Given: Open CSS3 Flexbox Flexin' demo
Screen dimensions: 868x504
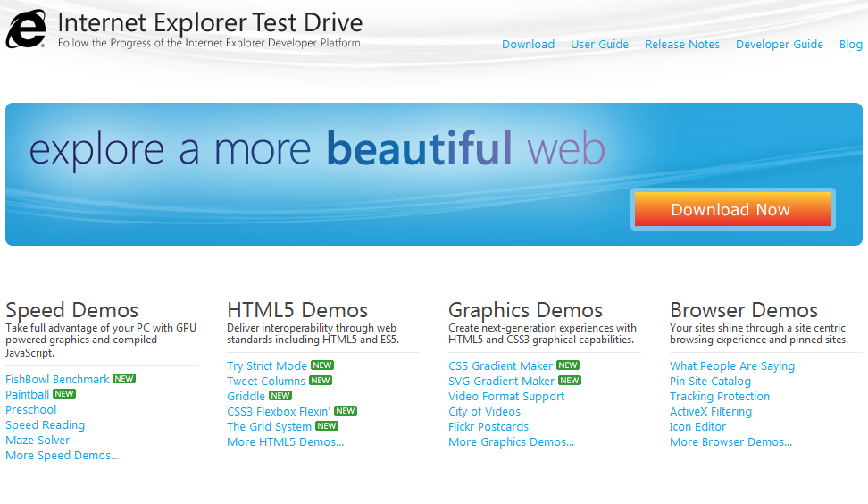Looking at the screenshot, I should (279, 411).
